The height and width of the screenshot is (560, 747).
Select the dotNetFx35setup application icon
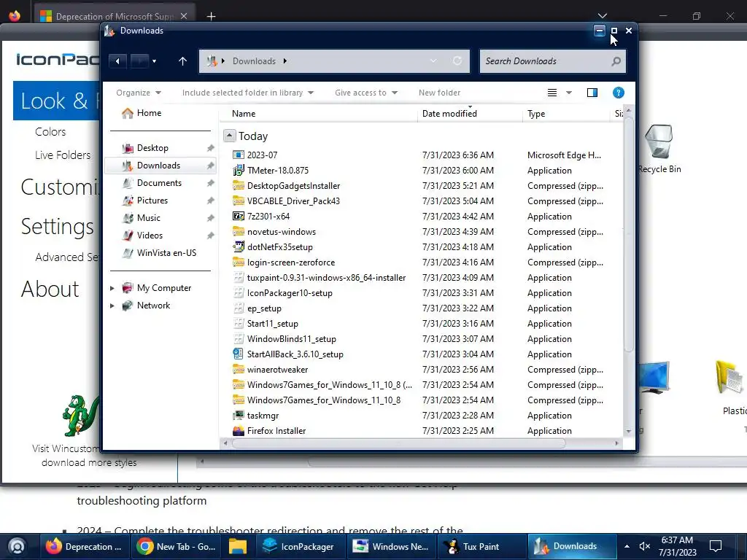[239, 246]
